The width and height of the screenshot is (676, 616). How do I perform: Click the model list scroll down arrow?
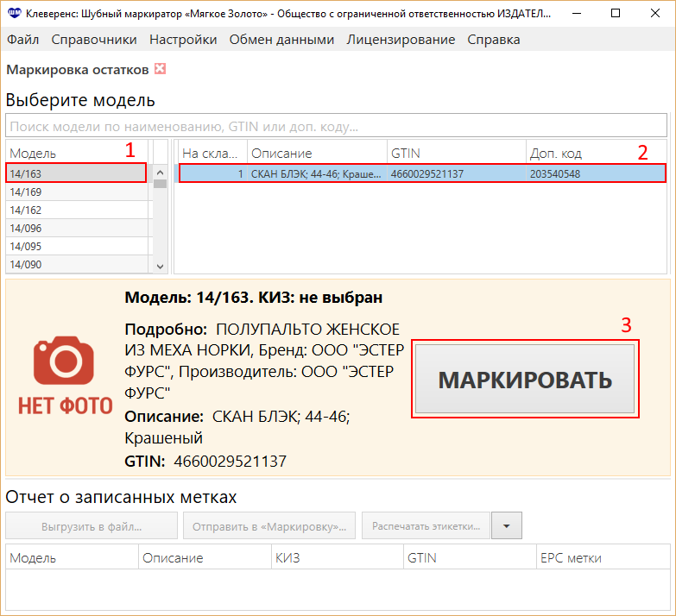click(160, 267)
